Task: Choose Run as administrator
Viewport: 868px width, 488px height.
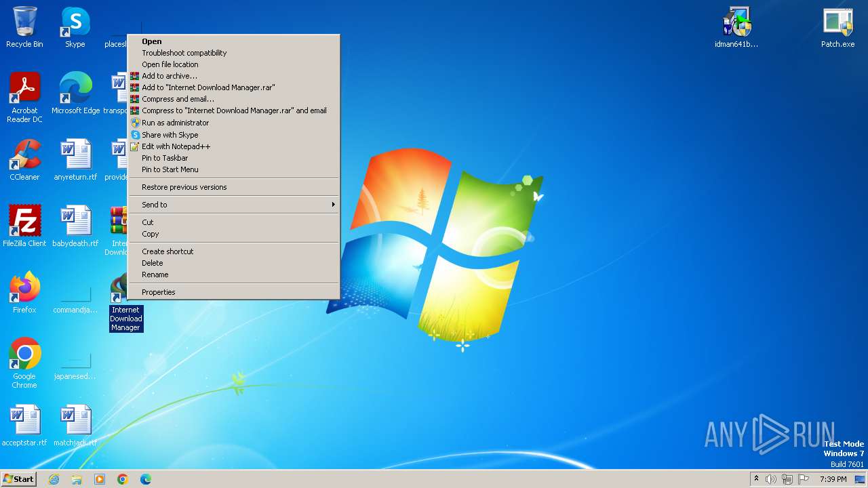Action: coord(233,123)
